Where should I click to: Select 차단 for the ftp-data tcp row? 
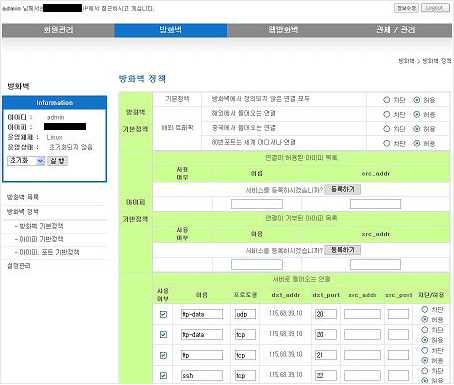425,330
